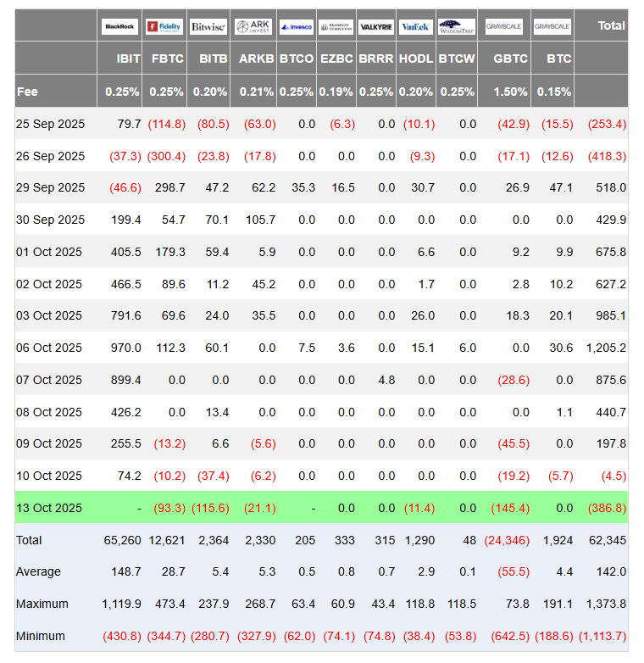This screenshot has width=644, height=663.
Task: Click the 970.0 IBIT inflow value
Action: pyautogui.click(x=126, y=348)
